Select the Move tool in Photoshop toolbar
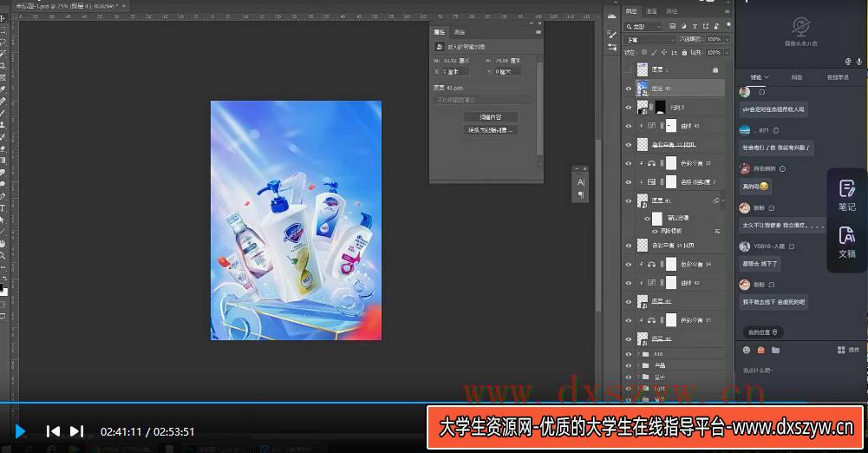 (3, 18)
